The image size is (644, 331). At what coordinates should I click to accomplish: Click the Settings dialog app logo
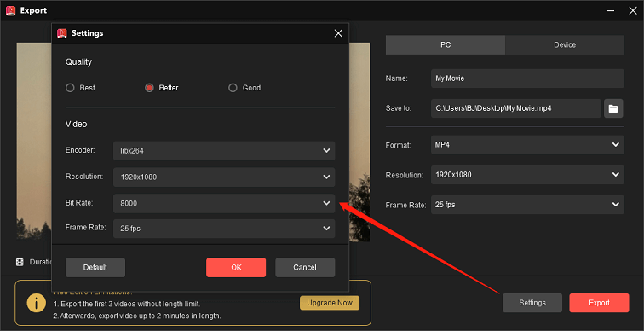62,33
